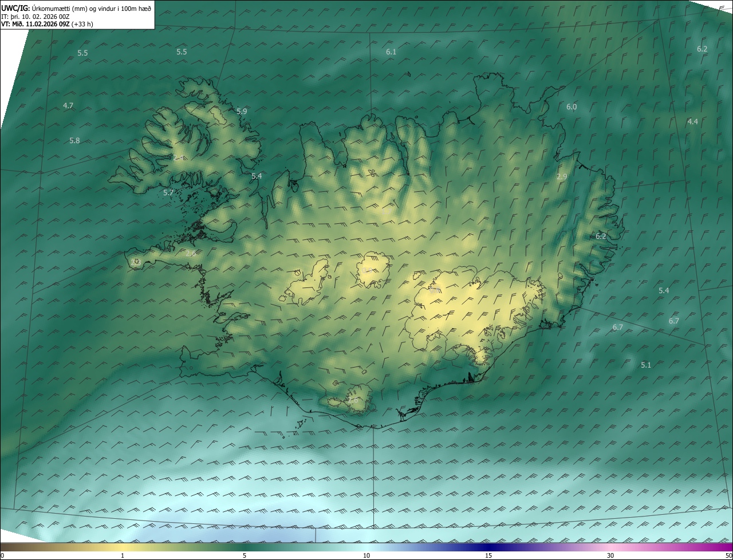The width and height of the screenshot is (733, 560).
Task: Click the 6.1 value label north of Iceland
Action: tap(391, 52)
